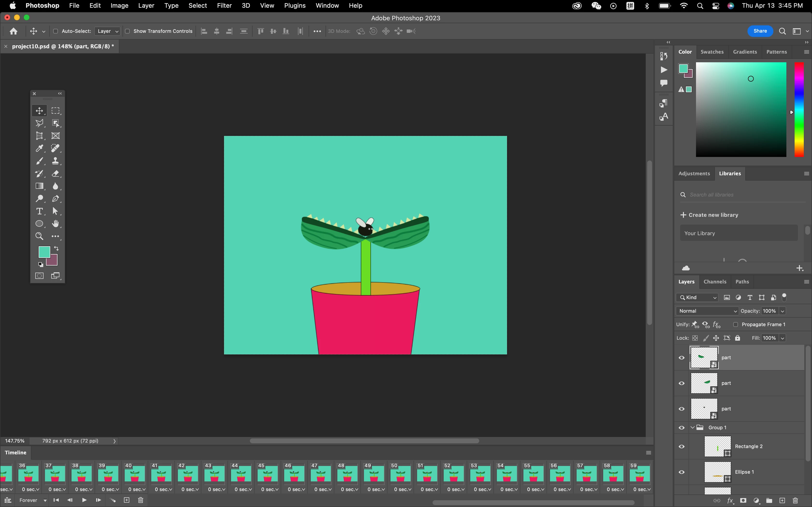The image size is (812, 507).
Task: Collapse the Group 1 layer folder
Action: click(x=693, y=428)
